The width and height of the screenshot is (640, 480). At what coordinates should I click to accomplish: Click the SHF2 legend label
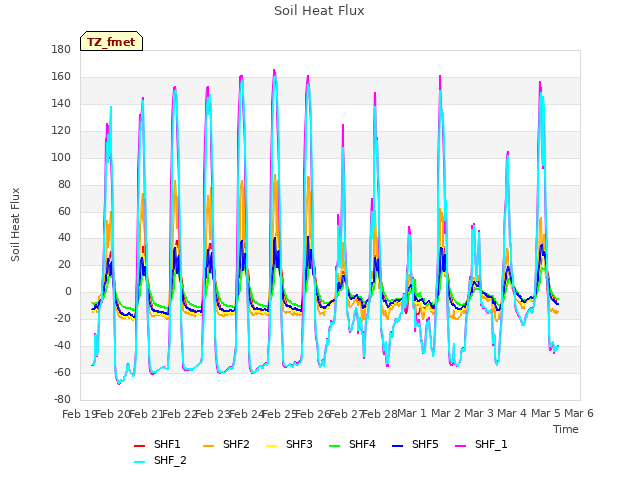tap(236, 444)
